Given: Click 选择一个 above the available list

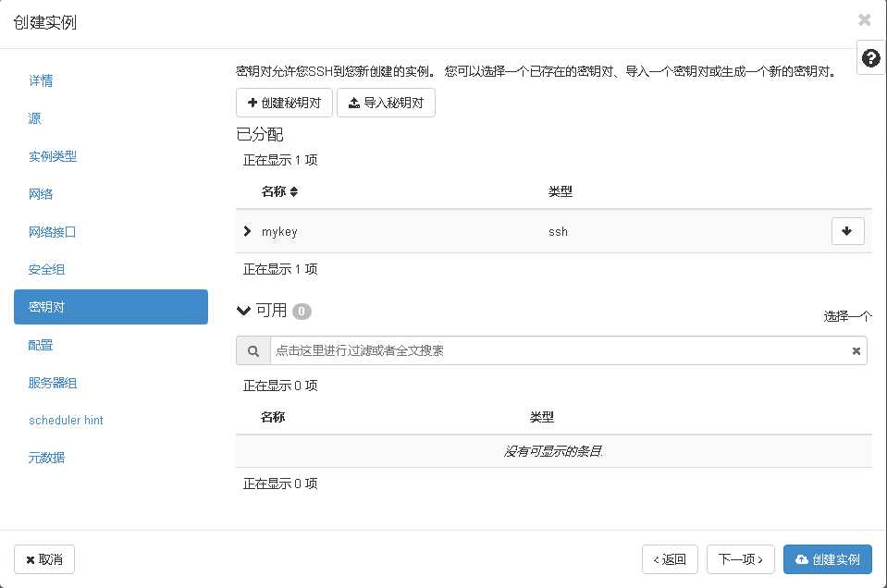Looking at the screenshot, I should (846, 315).
